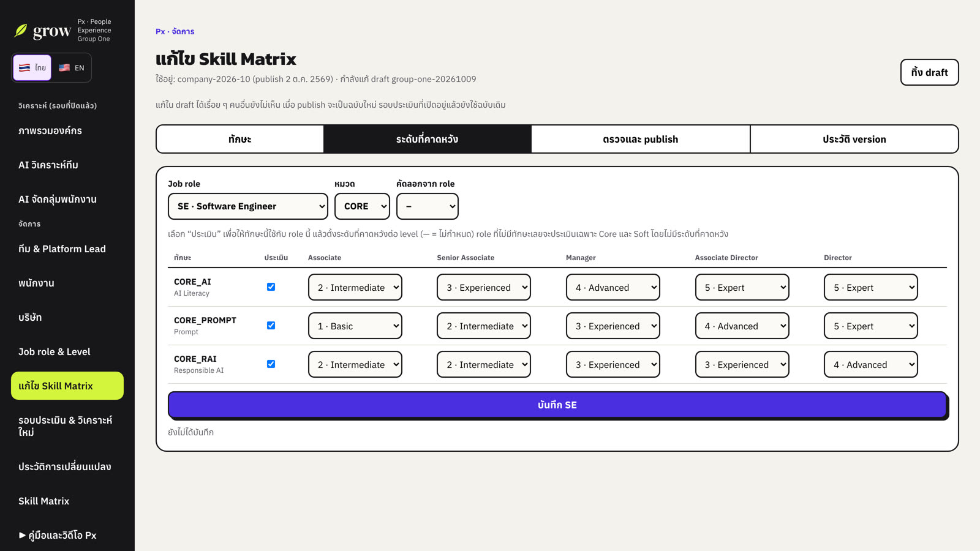Viewport: 980px width, 551px height.
Task: Toggle ประเมิน checkbox for CORE_PROMPT
Action: click(x=271, y=325)
